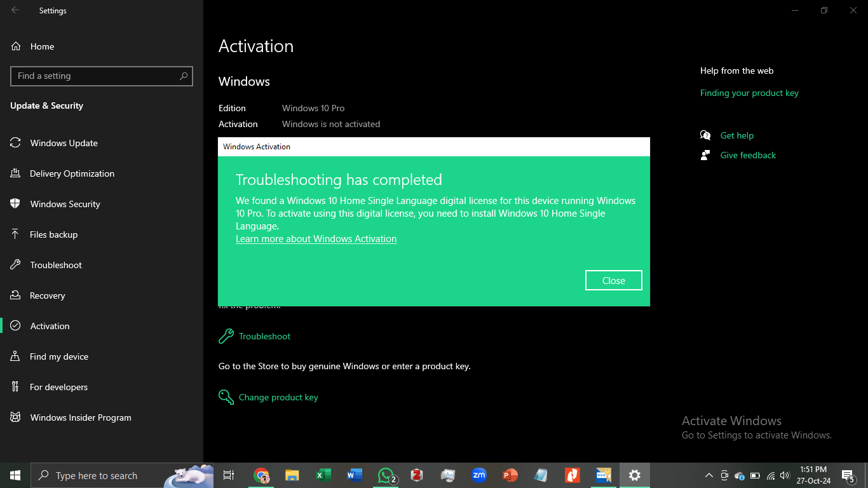Click the taskbar clock and date
Screen dimensions: 868x488
[813, 475]
